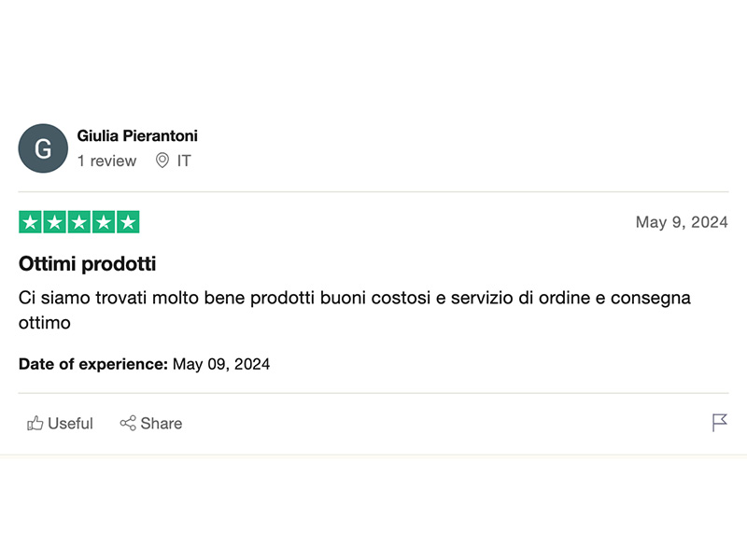Viewport: 747px width, 560px height.
Task: Open the round G avatar profile
Action: click(x=43, y=148)
